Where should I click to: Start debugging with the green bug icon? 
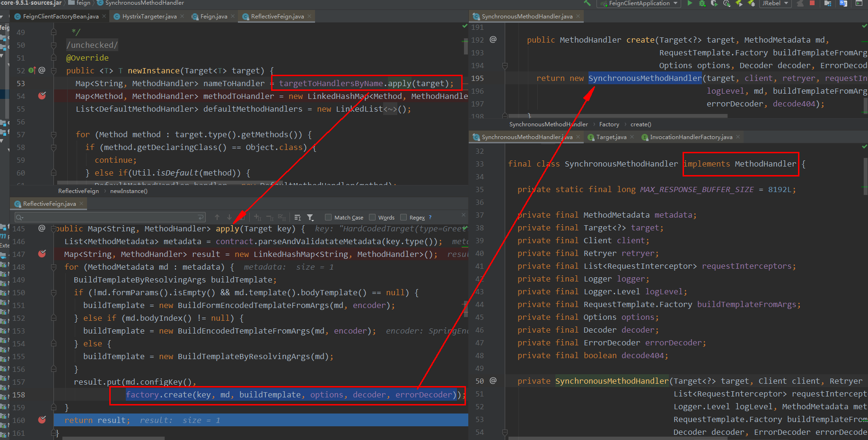[702, 3]
